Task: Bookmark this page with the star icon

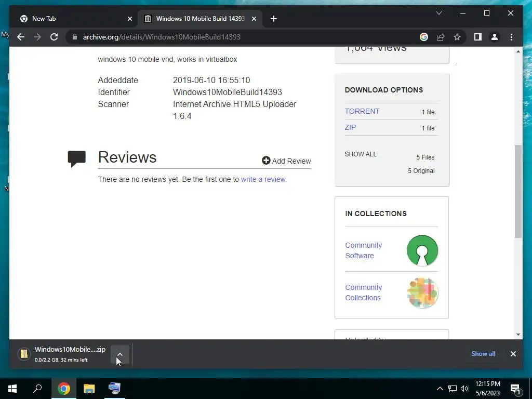Action: pos(457,37)
